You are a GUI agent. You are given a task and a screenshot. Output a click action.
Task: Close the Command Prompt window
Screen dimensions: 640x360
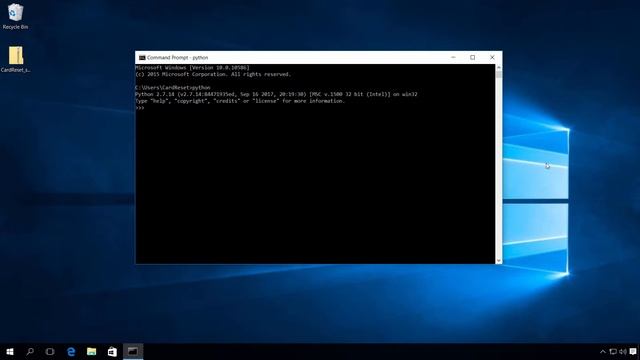click(x=492, y=58)
